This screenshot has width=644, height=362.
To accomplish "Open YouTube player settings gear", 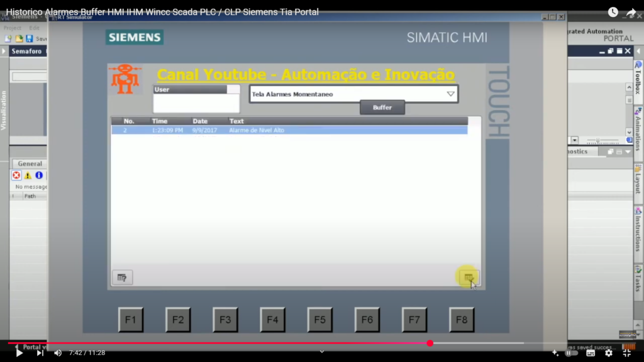I will tap(609, 353).
